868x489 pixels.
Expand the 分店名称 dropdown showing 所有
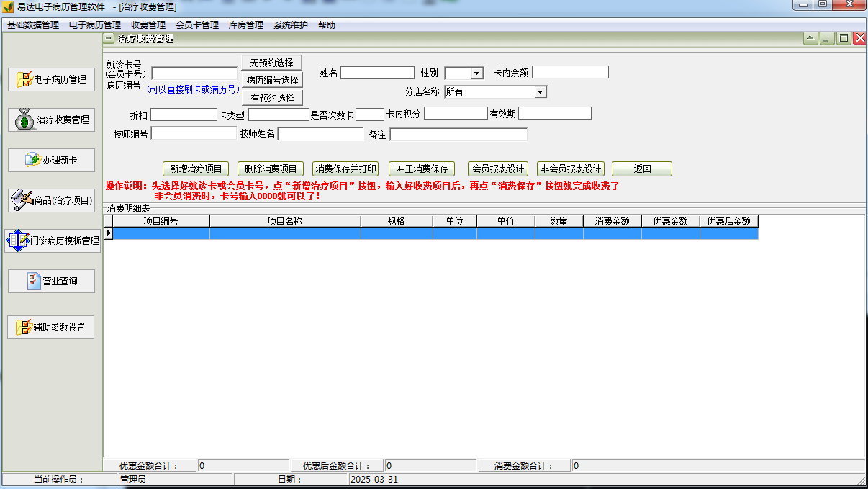[x=542, y=92]
